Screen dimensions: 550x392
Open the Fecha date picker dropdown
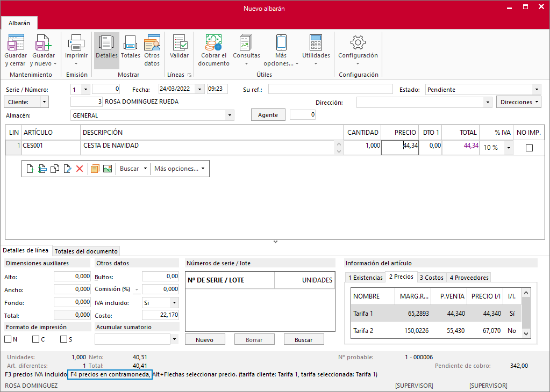(199, 89)
